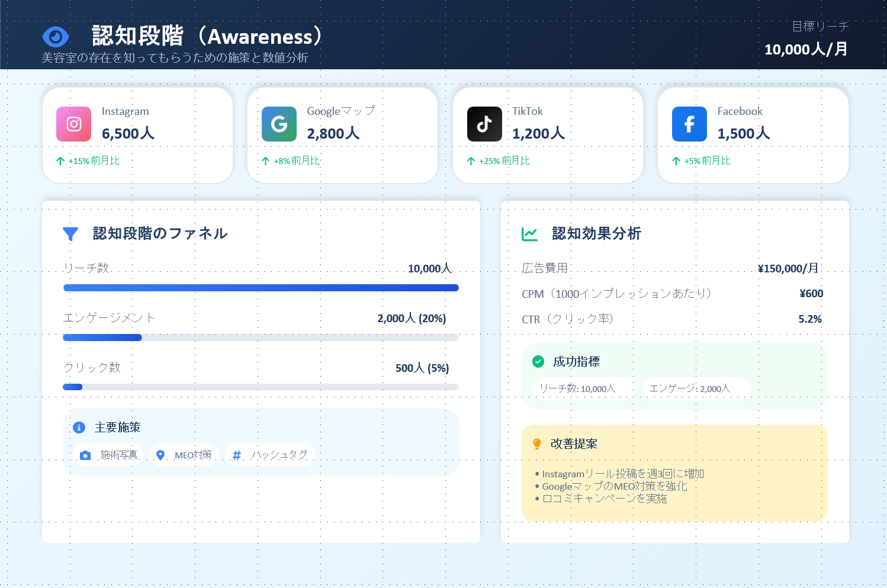Image resolution: width=887 pixels, height=588 pixels.
Task: Click the Instagram 6,500人 value
Action: 128,134
